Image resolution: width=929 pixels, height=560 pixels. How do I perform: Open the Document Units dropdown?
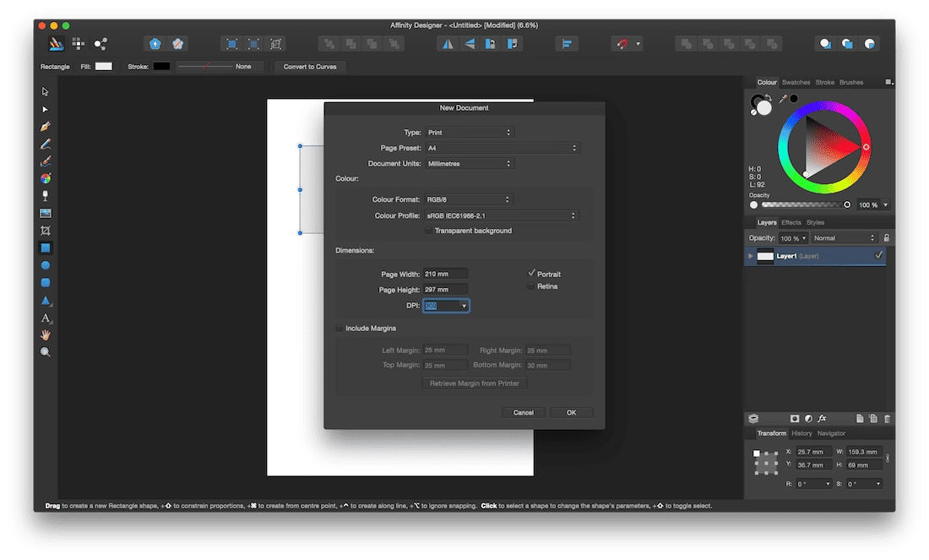[x=470, y=164]
